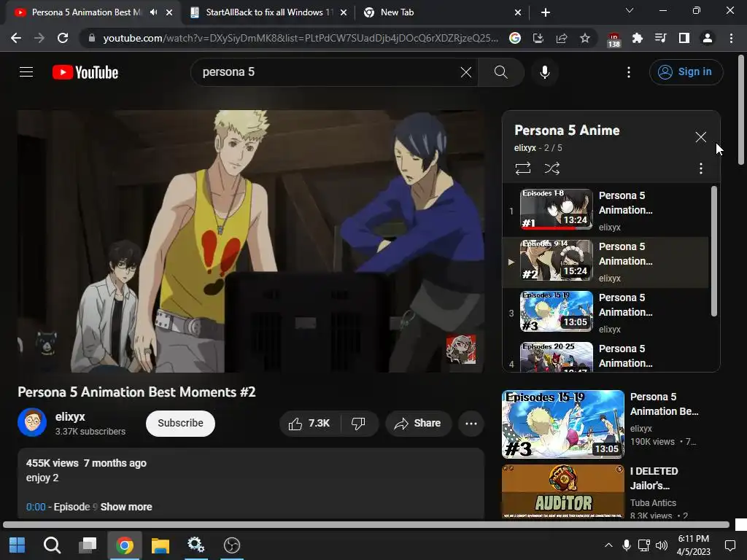Open elixyx channel avatar

point(32,422)
